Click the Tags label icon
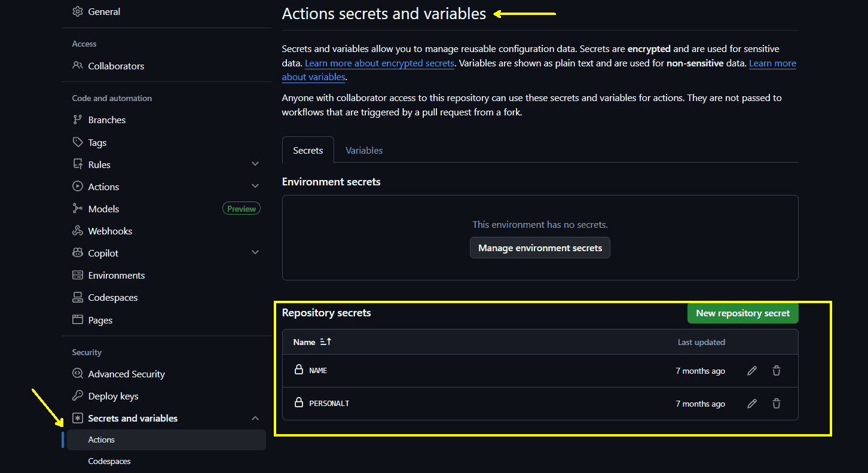868x473 pixels. point(77,142)
